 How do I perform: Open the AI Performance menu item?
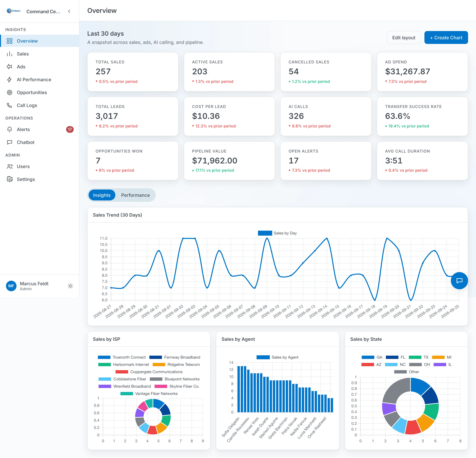[40, 80]
